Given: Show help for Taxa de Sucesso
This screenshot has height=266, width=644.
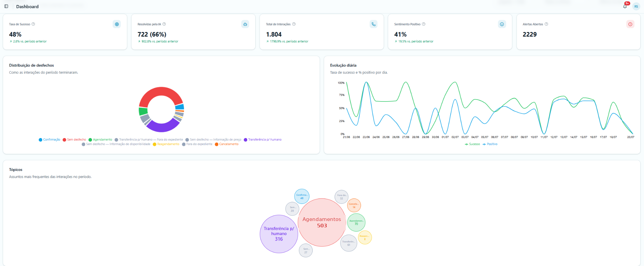Looking at the screenshot, I should click(33, 24).
